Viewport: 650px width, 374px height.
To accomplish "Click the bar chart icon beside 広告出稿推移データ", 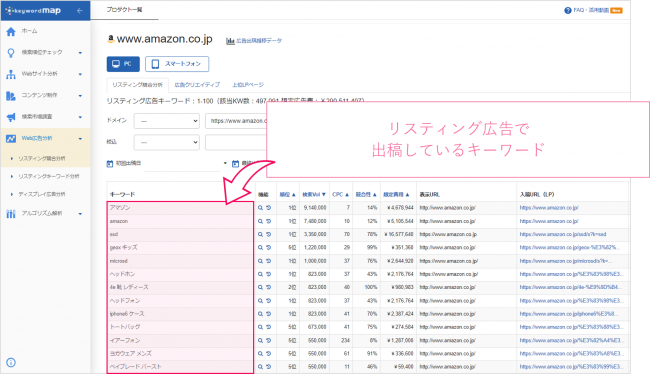I will click(230, 41).
